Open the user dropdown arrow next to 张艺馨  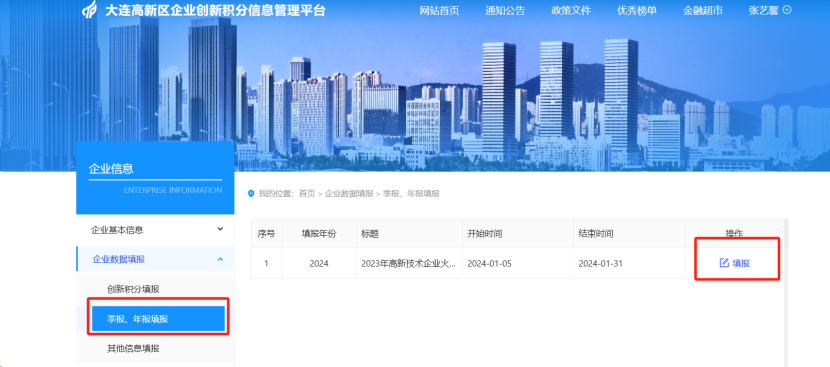[x=787, y=10]
